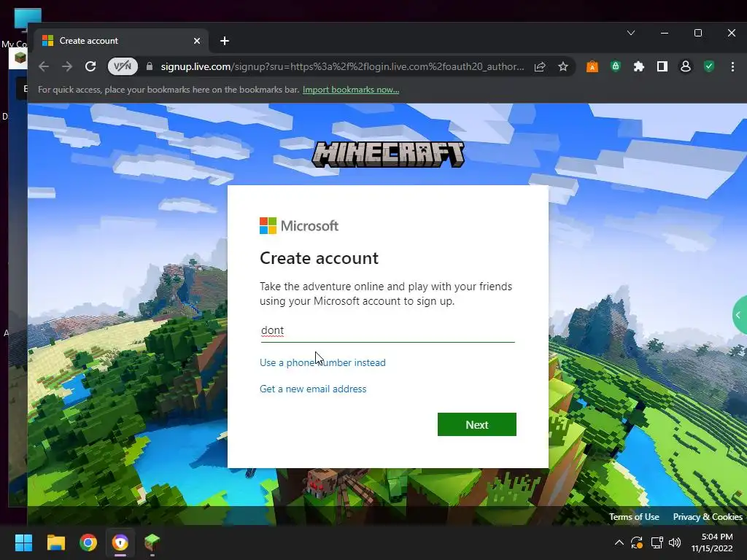Select the Create account tab

(x=122, y=41)
